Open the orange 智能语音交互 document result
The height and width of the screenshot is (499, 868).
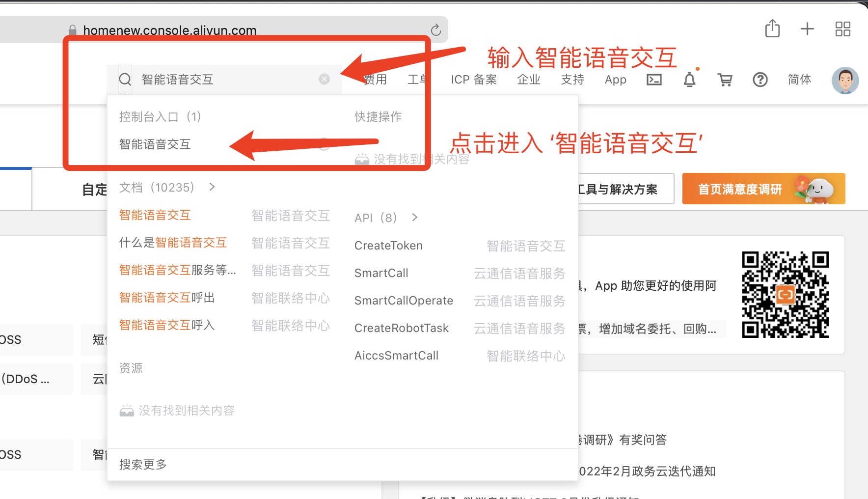pyautogui.click(x=155, y=215)
